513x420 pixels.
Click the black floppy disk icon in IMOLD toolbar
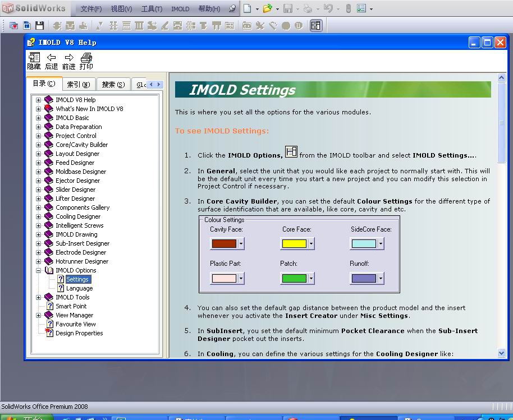(40, 25)
